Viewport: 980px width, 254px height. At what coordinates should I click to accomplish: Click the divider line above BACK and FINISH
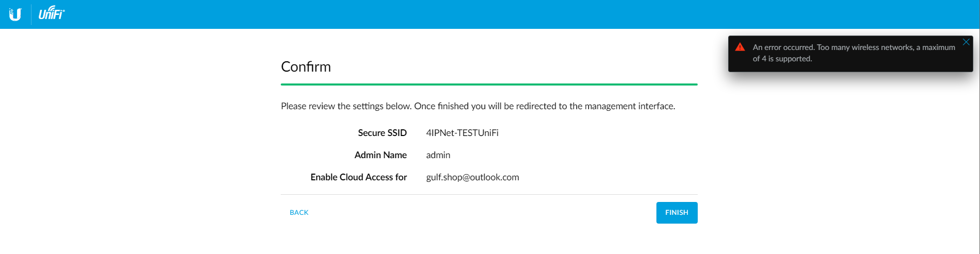pyautogui.click(x=489, y=194)
